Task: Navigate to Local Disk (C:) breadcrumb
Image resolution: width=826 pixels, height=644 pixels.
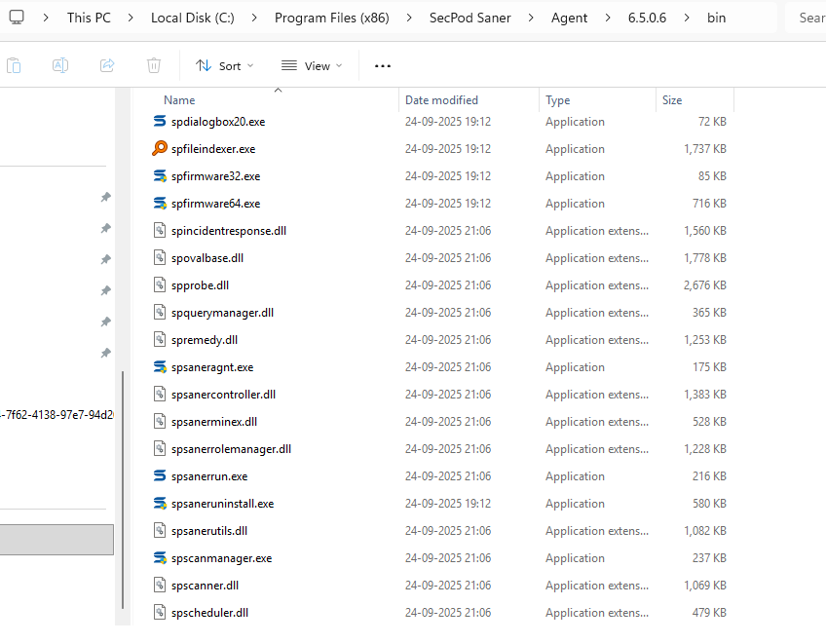Action: click(192, 18)
